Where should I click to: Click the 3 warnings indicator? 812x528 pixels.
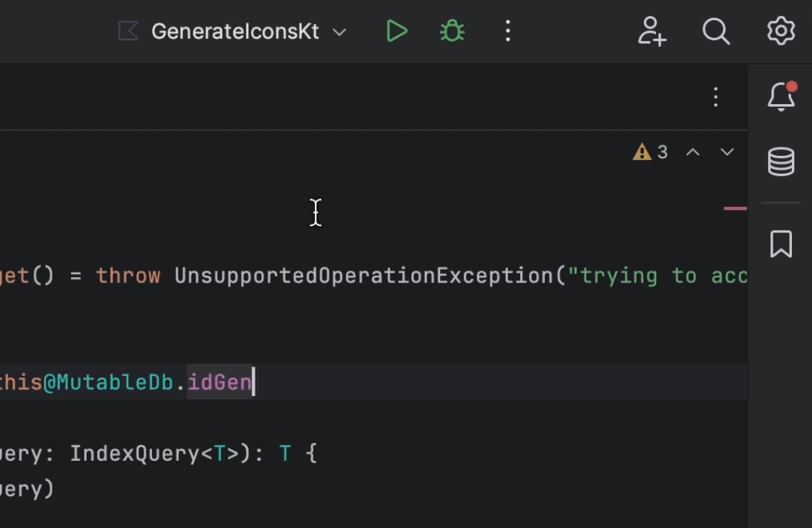(651, 152)
